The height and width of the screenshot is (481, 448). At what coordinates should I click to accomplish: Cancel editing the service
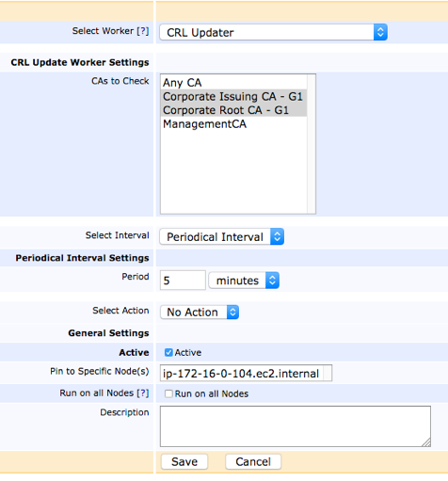pyautogui.click(x=253, y=461)
